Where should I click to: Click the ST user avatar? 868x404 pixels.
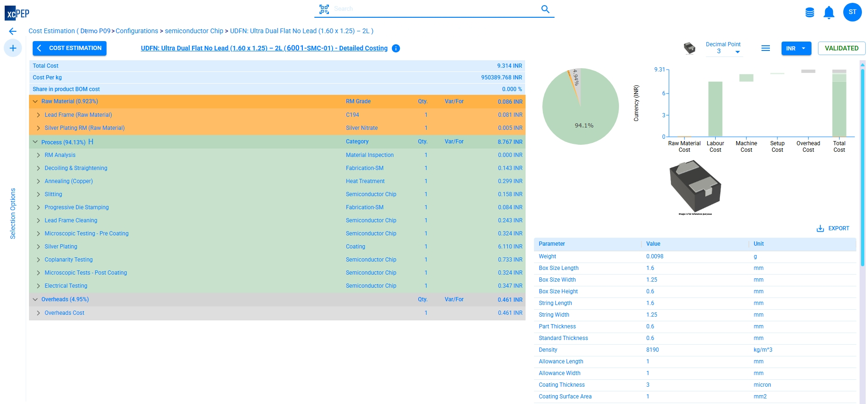pos(852,12)
